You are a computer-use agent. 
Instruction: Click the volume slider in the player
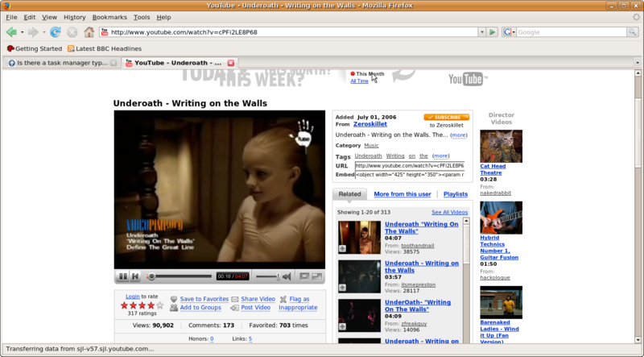click(268, 276)
